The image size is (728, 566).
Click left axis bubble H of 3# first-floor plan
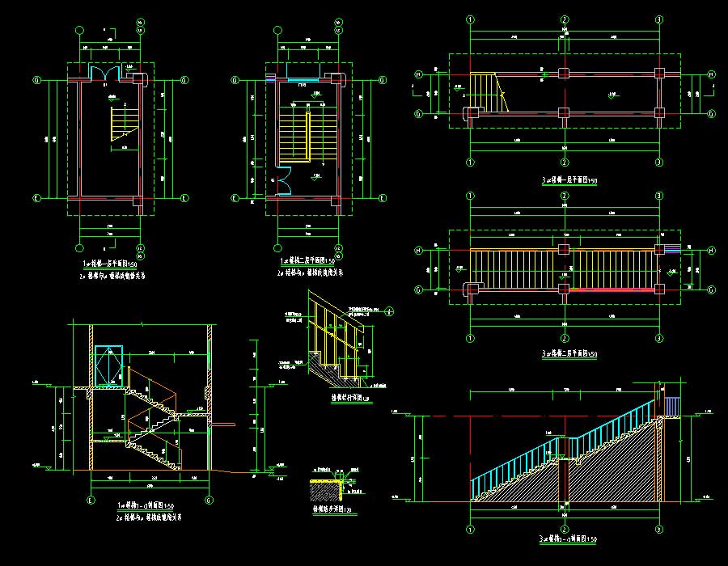tap(418, 74)
